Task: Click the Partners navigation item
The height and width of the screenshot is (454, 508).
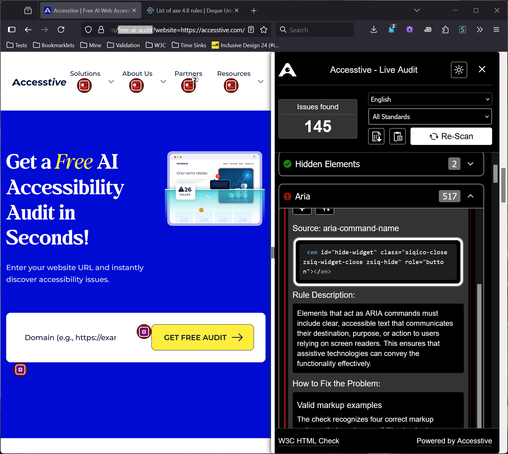Action: click(x=188, y=73)
